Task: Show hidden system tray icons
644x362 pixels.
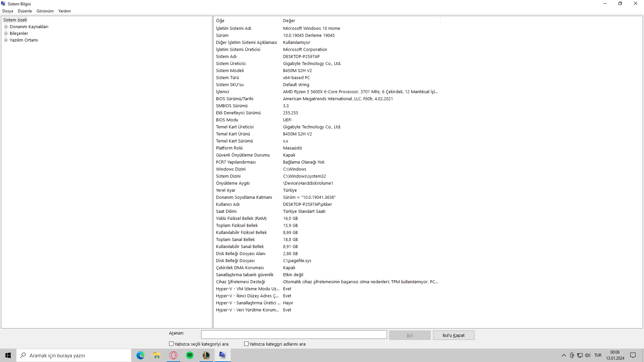Action: [x=563, y=355]
